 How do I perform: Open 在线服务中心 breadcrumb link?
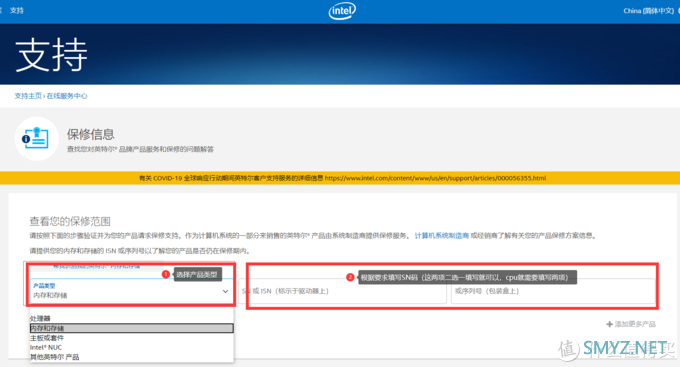[67, 96]
